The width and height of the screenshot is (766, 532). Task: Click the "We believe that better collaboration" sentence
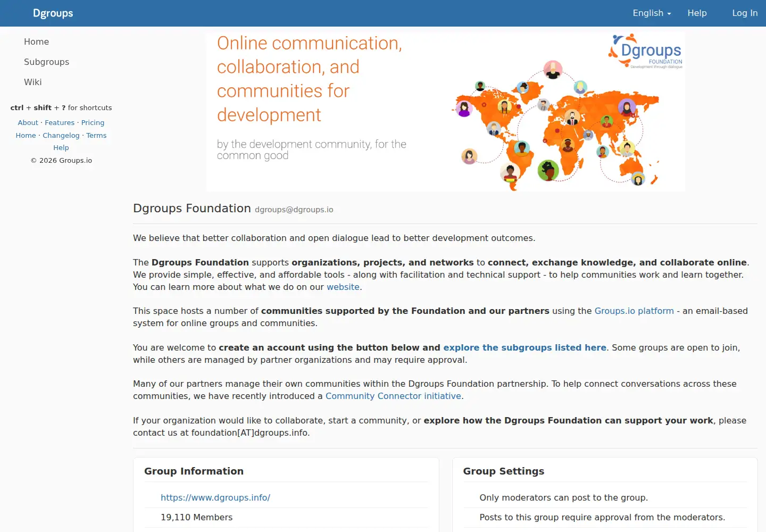[x=334, y=238]
